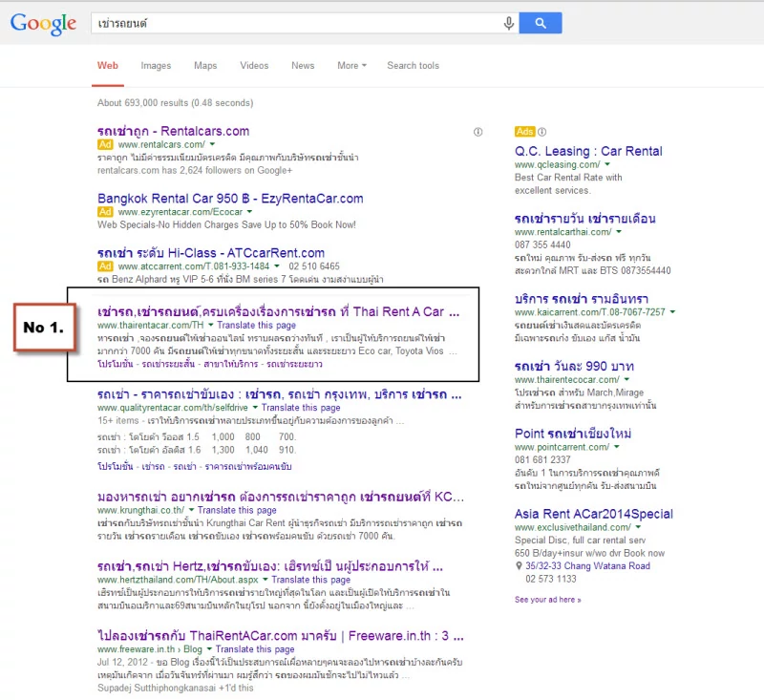Open ad info icon beside Rentalcars.com result
The image size is (764, 700).
[x=478, y=132]
